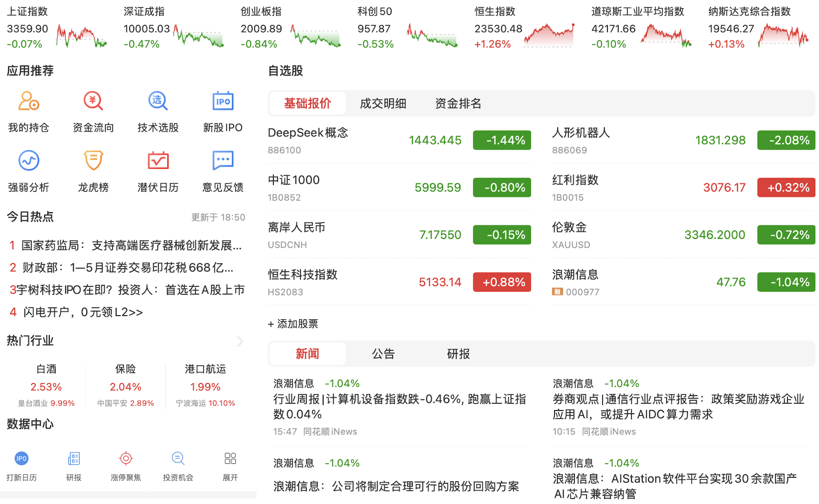This screenshot has height=504, width=819.
Task: Open the 恒生科技指数 row
Action: point(399,282)
